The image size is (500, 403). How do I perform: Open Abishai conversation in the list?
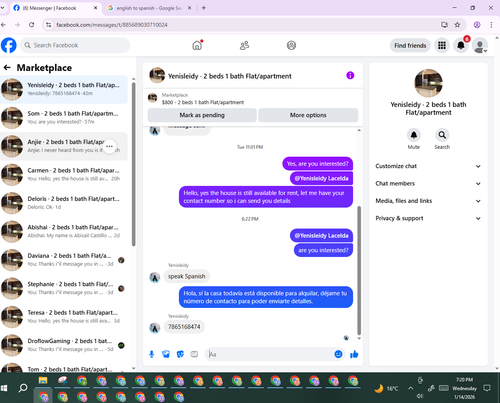tap(64, 231)
